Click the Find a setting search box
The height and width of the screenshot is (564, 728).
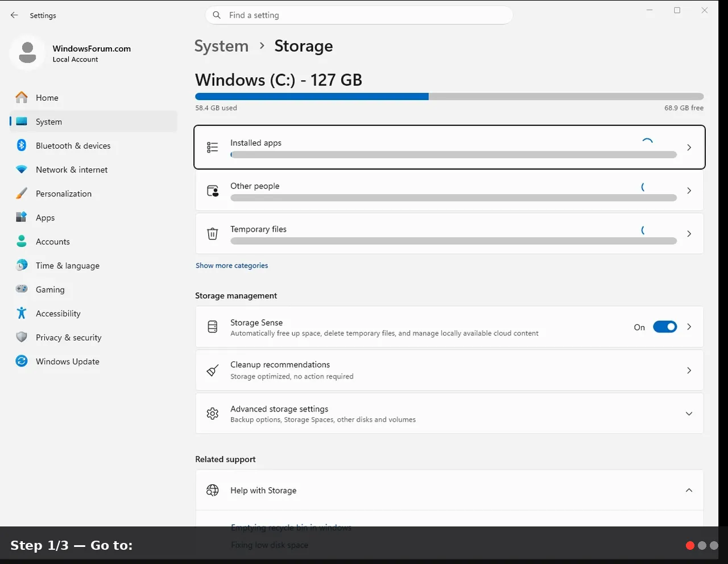click(x=359, y=15)
